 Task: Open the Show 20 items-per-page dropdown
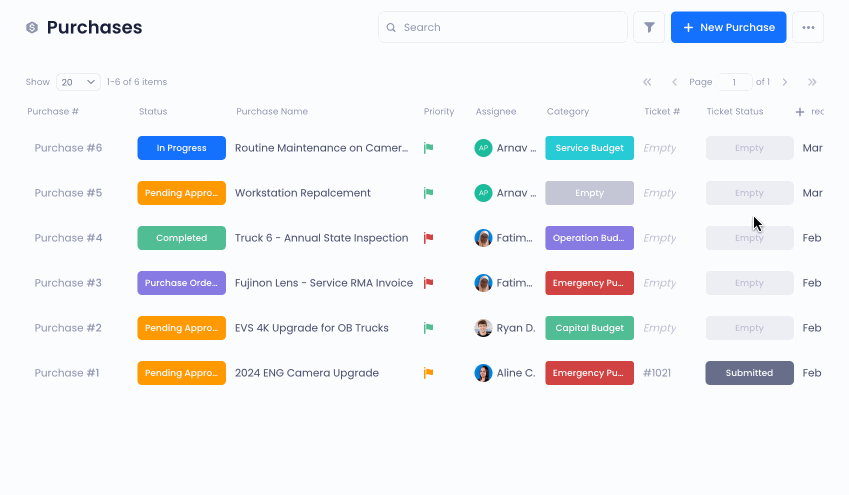(78, 82)
